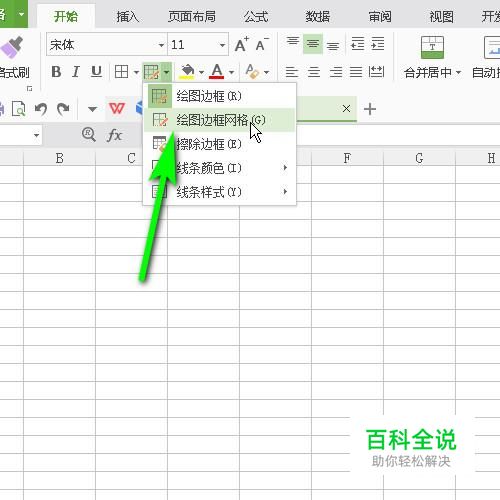This screenshot has width=500, height=500.
Task: Decrease font size with A- icon
Action: (262, 44)
